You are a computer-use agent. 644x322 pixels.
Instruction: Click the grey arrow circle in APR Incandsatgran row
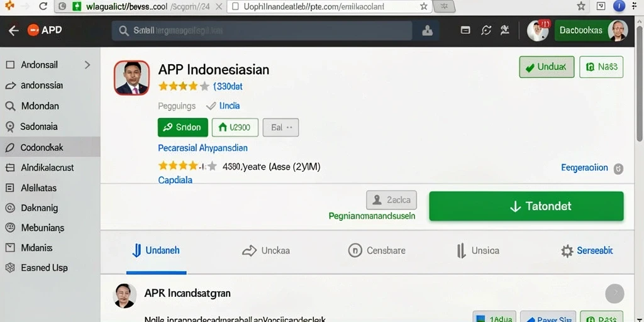coord(615,294)
